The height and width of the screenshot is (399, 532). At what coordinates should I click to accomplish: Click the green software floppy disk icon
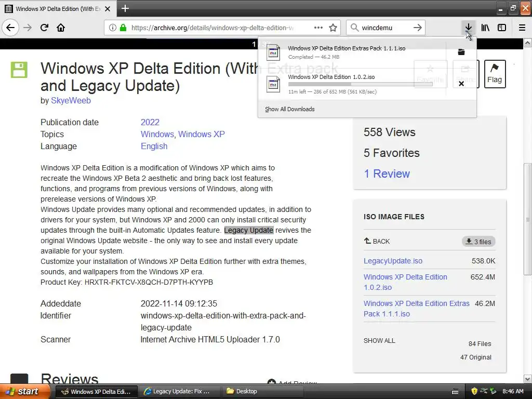[x=19, y=70]
